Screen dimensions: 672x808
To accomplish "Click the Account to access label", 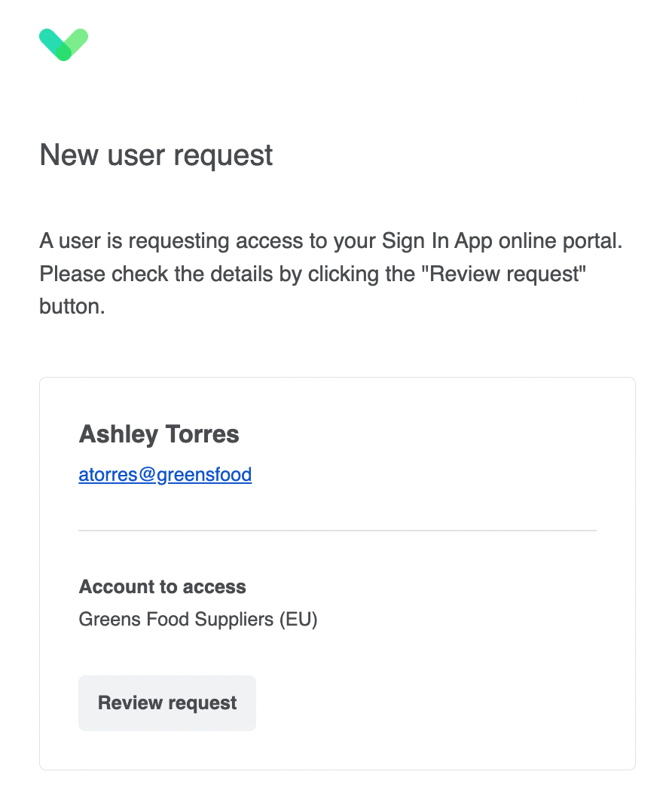I will (162, 586).
